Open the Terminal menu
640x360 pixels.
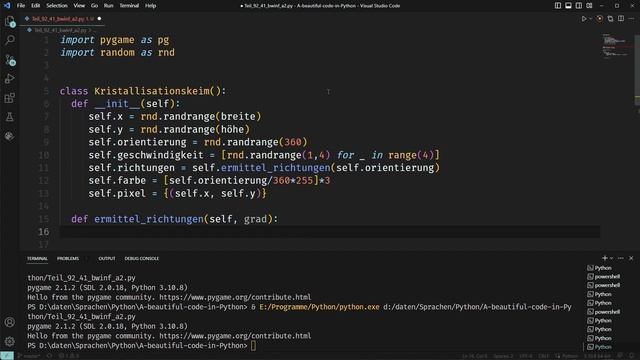129,6
